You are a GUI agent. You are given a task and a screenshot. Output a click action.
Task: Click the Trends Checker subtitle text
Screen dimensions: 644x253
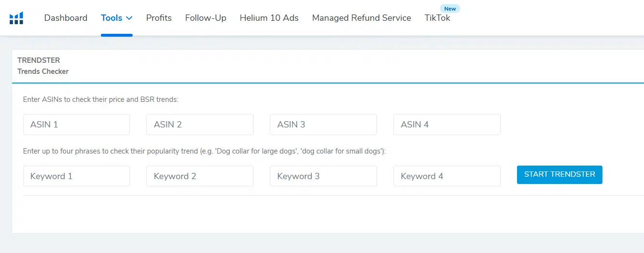pyautogui.click(x=43, y=71)
